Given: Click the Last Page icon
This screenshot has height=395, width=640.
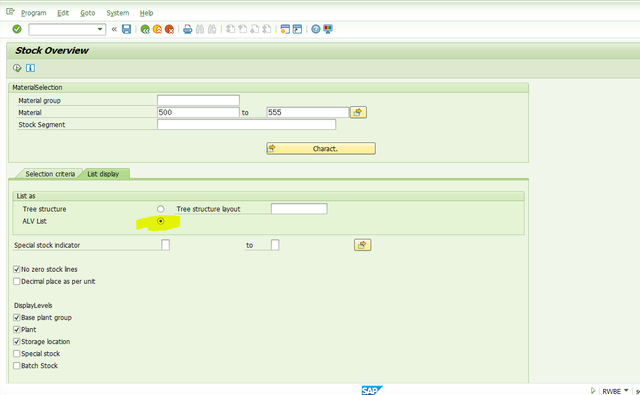Looking at the screenshot, I should click(x=267, y=29).
